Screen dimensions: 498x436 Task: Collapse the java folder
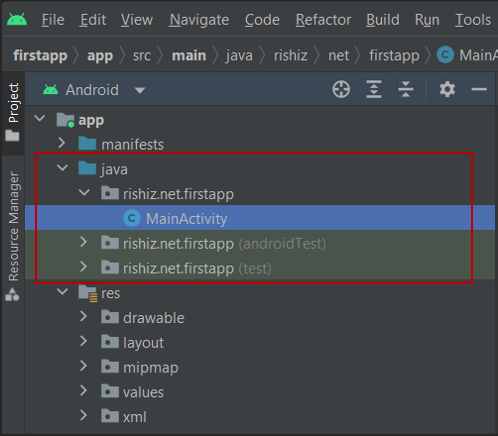pyautogui.click(x=63, y=168)
